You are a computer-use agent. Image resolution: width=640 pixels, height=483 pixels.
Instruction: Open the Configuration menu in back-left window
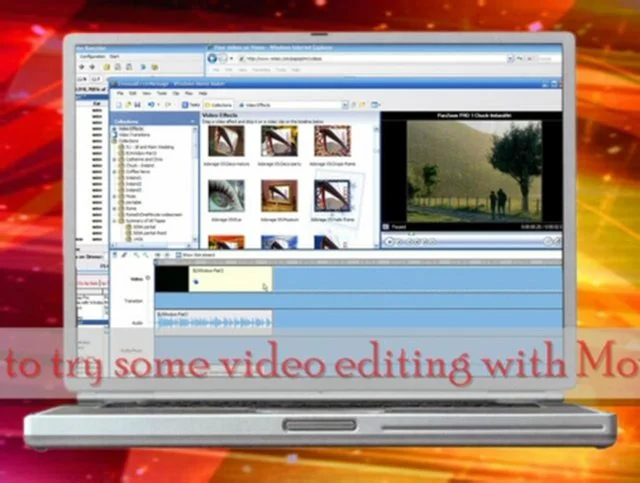coord(92,56)
